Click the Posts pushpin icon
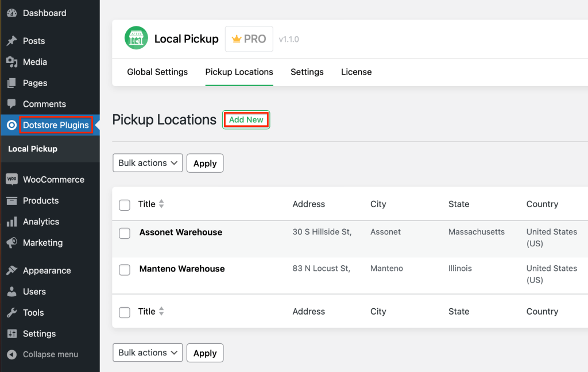This screenshot has height=372, width=588. (11, 41)
